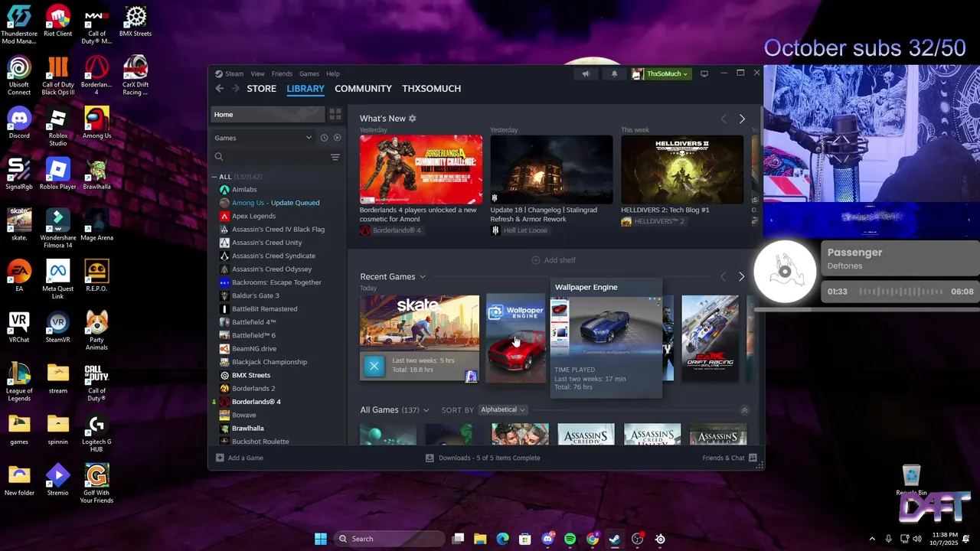Screen dimensions: 980x551
Task: Click the Add a Game plus icon
Action: pos(220,458)
